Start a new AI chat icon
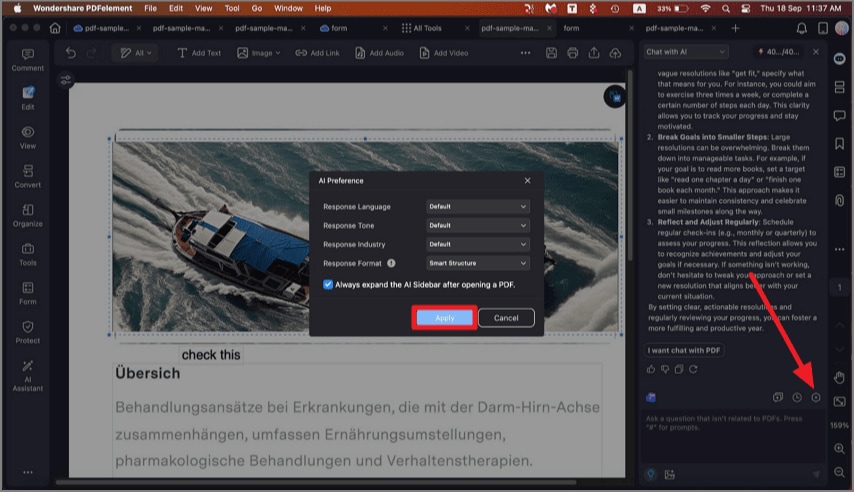Viewport: 854px width, 492px height. [x=778, y=398]
